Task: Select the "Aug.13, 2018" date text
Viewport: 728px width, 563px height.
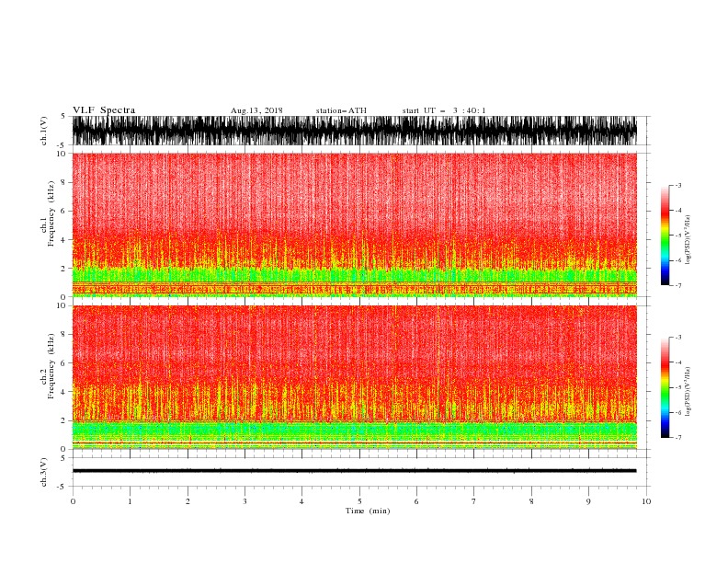Action: pos(256,110)
